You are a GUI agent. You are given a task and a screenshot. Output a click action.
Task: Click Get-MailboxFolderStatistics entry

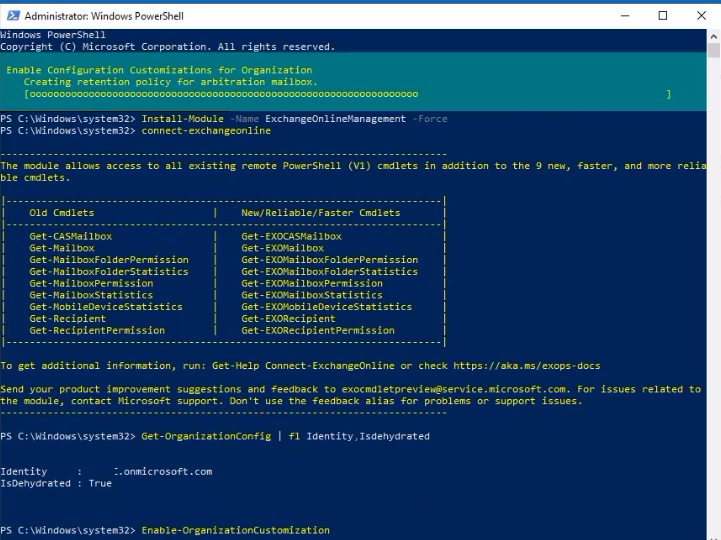[109, 272]
